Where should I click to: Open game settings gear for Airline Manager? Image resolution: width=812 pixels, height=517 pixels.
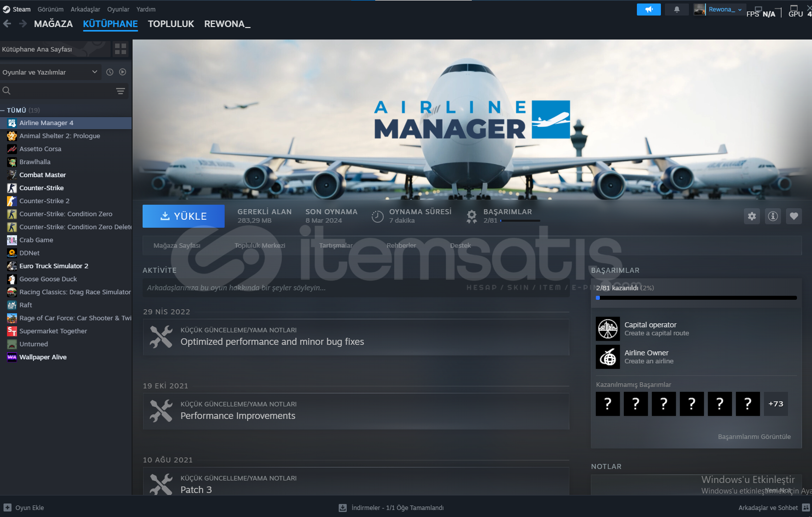point(752,216)
